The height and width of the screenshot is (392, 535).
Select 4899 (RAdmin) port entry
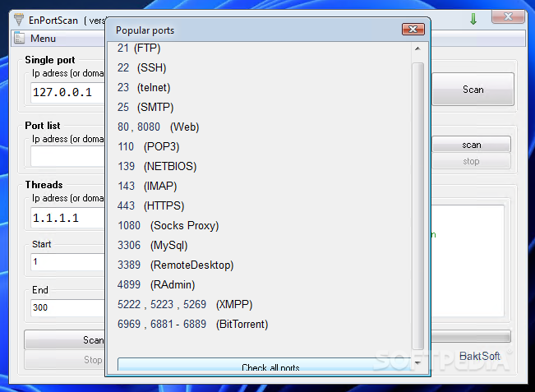156,285
